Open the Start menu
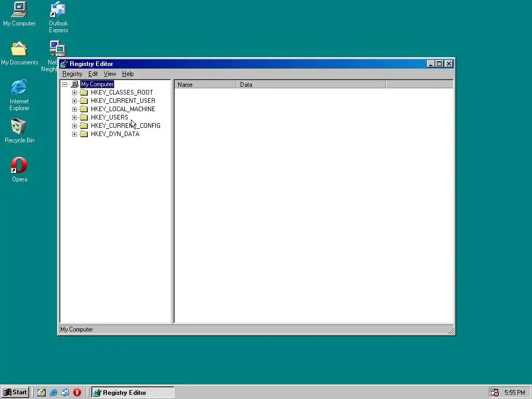The image size is (532, 399). [x=15, y=393]
